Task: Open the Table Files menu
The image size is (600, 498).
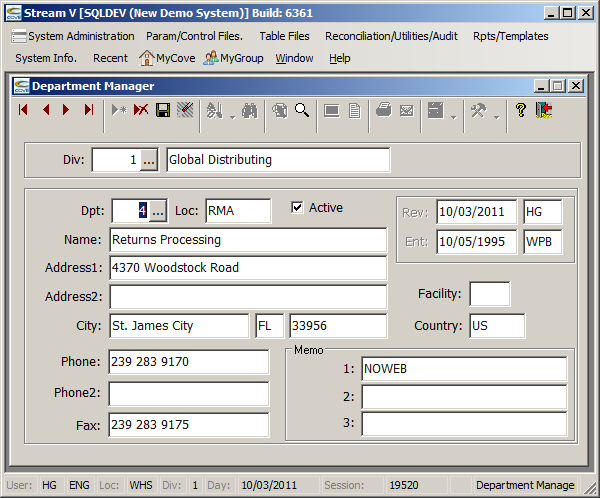Action: [x=284, y=36]
